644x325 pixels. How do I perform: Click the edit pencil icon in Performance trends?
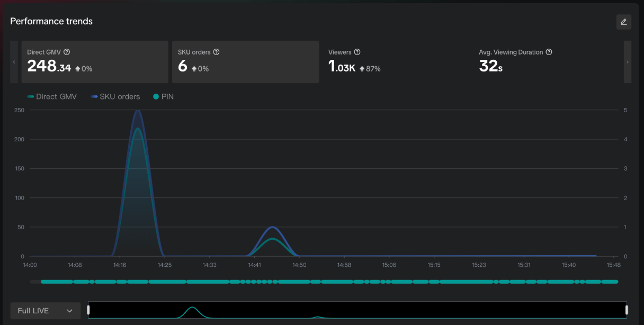click(623, 22)
